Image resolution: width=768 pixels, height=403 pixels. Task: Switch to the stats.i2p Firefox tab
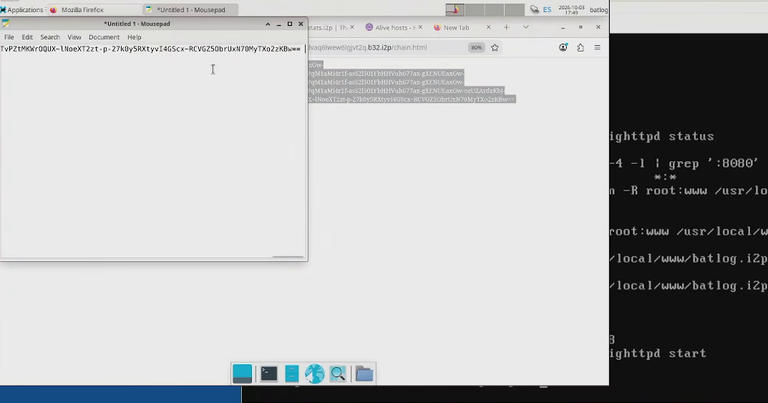(x=327, y=28)
